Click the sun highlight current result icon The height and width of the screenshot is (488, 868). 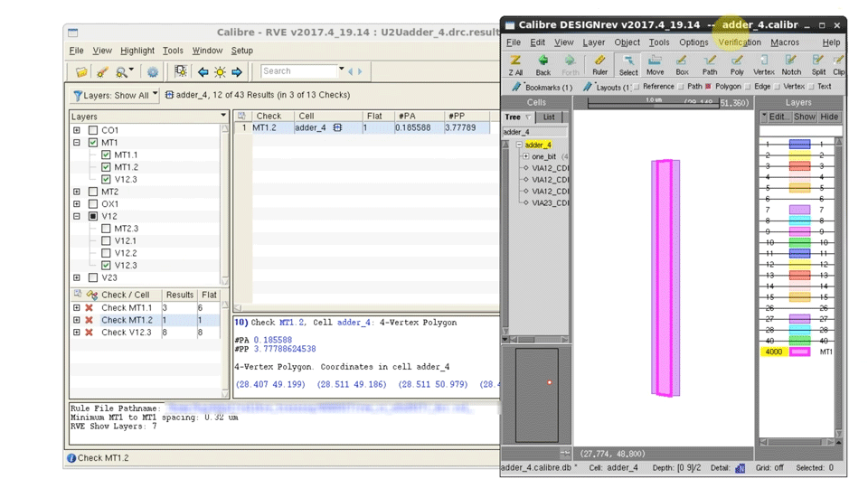coord(220,72)
